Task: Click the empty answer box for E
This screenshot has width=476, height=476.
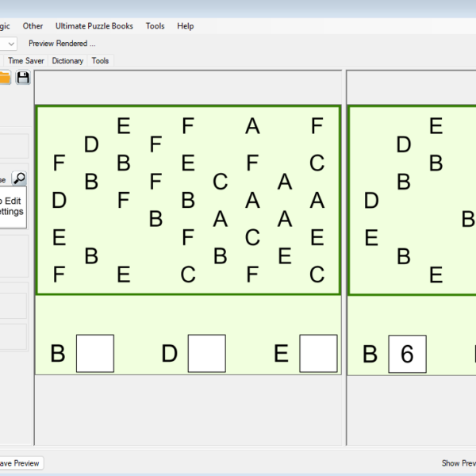Action: [318, 354]
